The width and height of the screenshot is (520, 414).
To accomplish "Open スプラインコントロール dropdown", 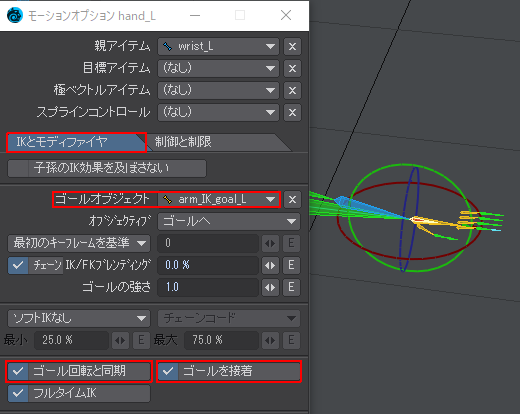I will 218,112.
